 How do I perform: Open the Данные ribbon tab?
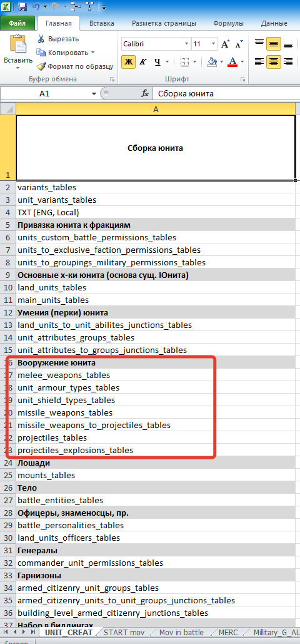(x=274, y=23)
